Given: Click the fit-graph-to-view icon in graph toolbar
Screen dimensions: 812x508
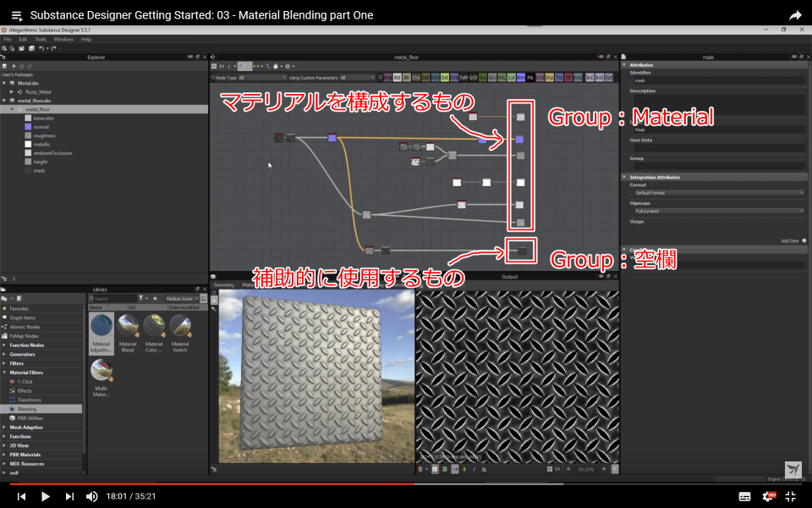Looking at the screenshot, I should [214, 66].
